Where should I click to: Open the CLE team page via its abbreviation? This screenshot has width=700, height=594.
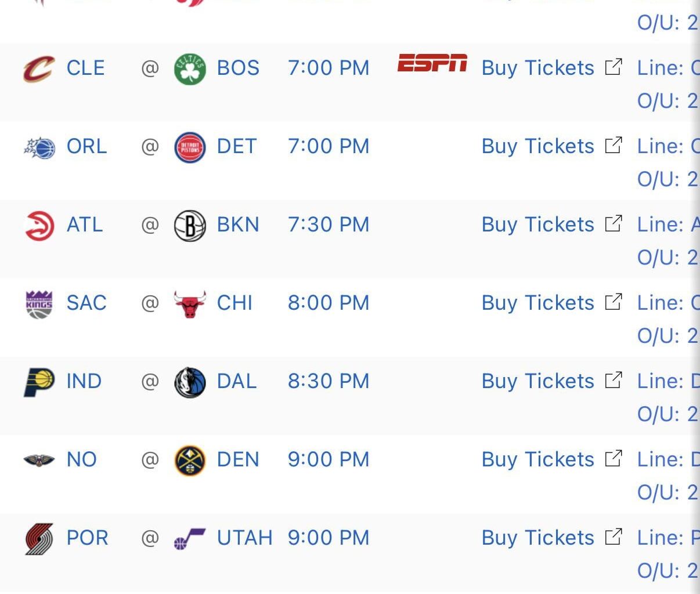point(86,68)
